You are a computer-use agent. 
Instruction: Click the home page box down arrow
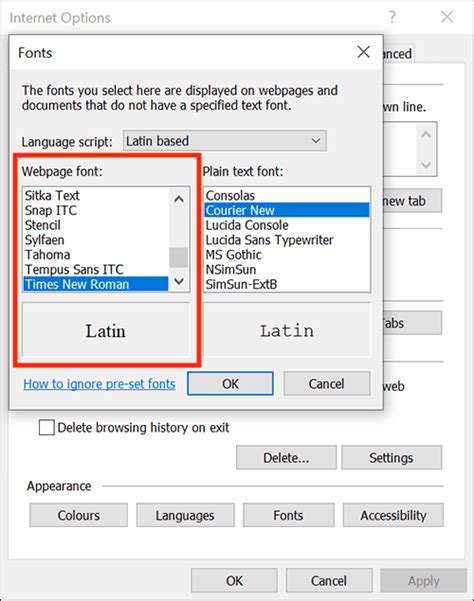(426, 165)
